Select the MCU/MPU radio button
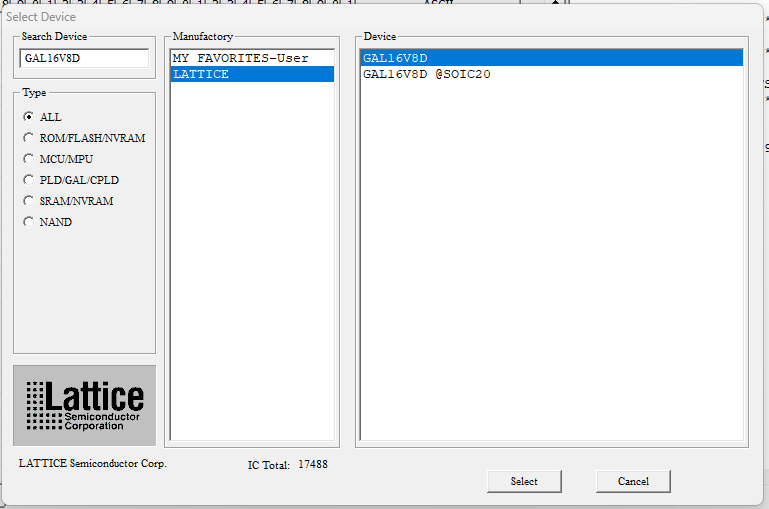 coord(29,159)
